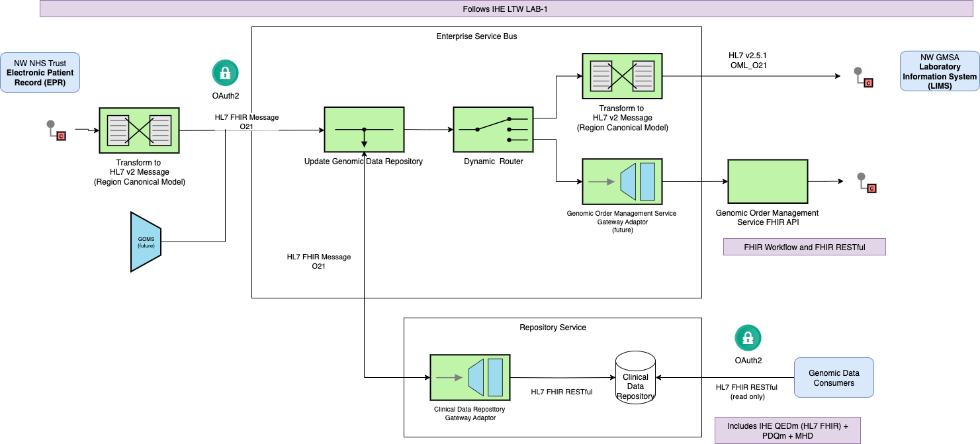This screenshot has height=444, width=980.
Task: Select the NW NHS Trust Electronic Patient Record box
Action: click(40, 72)
